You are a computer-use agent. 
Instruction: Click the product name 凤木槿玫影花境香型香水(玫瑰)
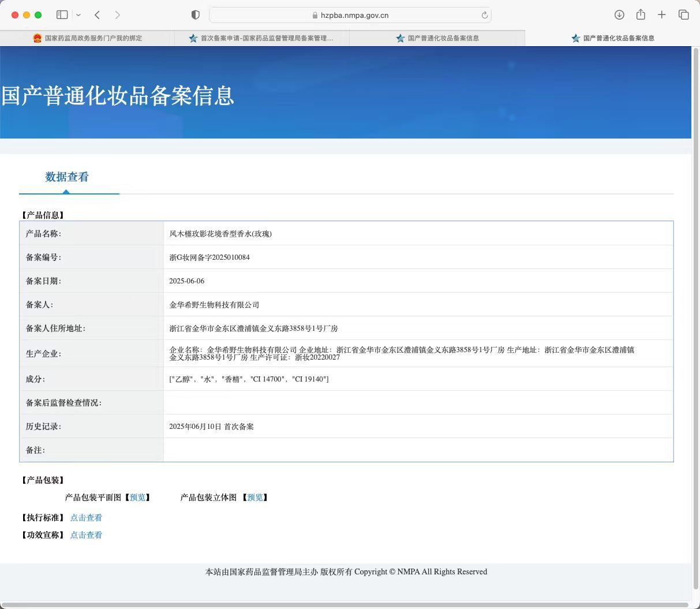(220, 234)
